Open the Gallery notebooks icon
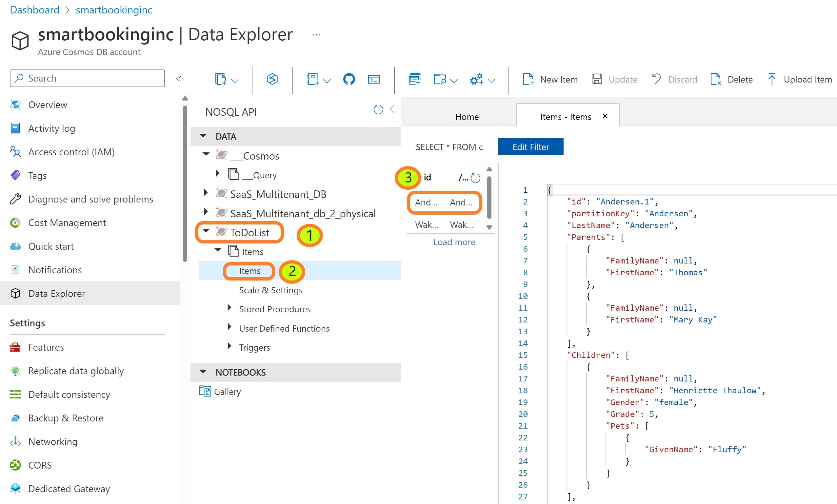The image size is (837, 504). (x=205, y=391)
